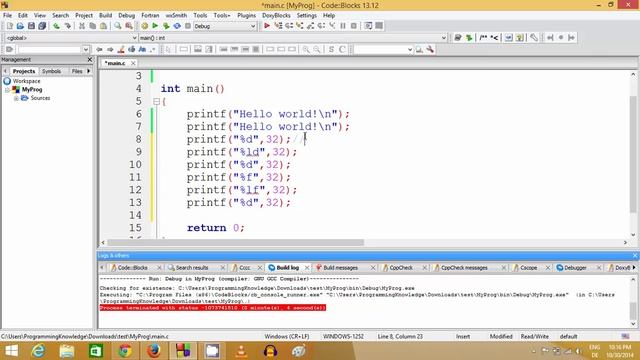Undo the last edit with toolbar arrow
The width and height of the screenshot is (640, 360).
coord(56,26)
